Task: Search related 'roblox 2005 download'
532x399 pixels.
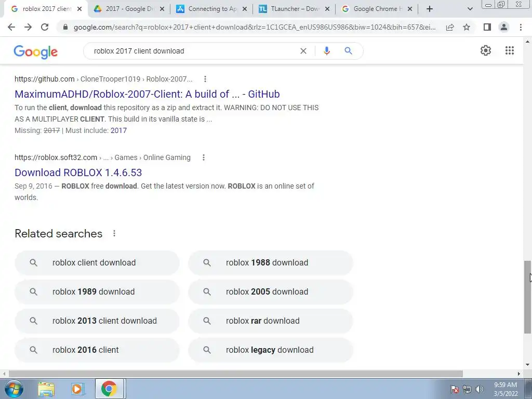Action: [271, 292]
